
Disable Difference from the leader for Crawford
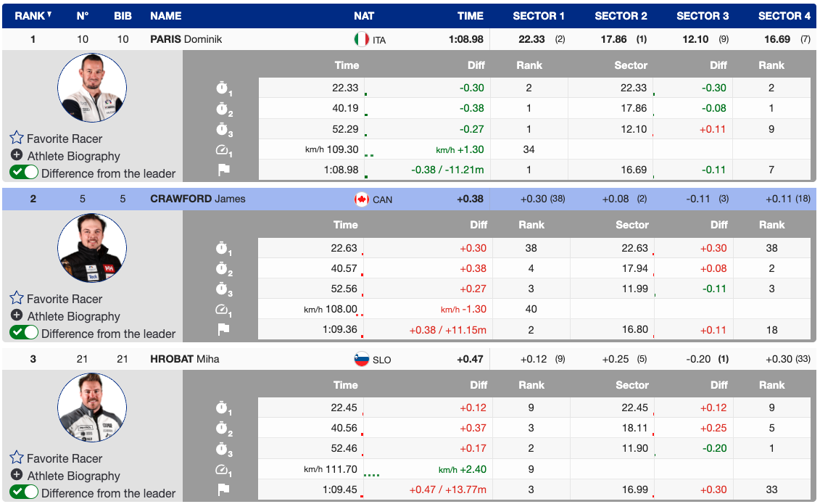24,333
